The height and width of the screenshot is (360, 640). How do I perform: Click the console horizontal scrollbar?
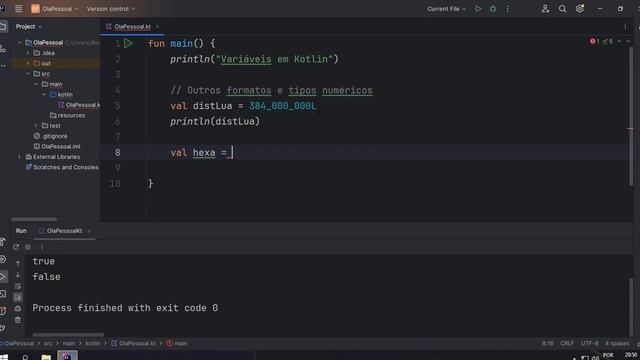point(68,335)
